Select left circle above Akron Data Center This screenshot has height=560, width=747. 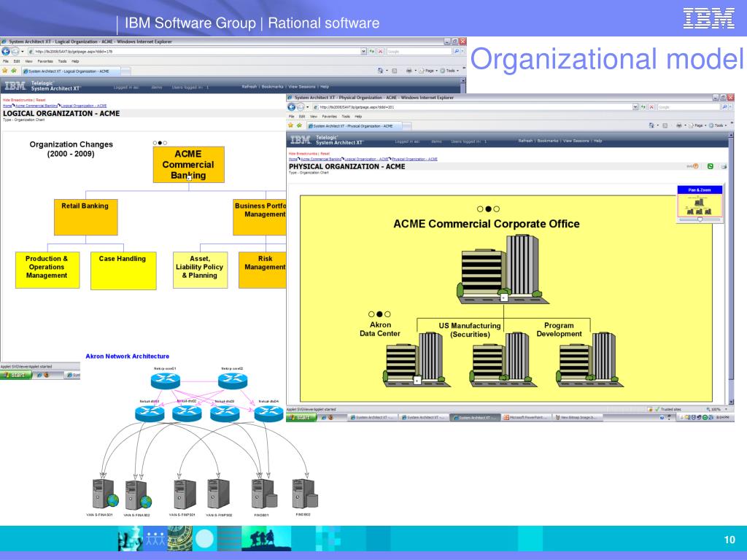(x=371, y=314)
